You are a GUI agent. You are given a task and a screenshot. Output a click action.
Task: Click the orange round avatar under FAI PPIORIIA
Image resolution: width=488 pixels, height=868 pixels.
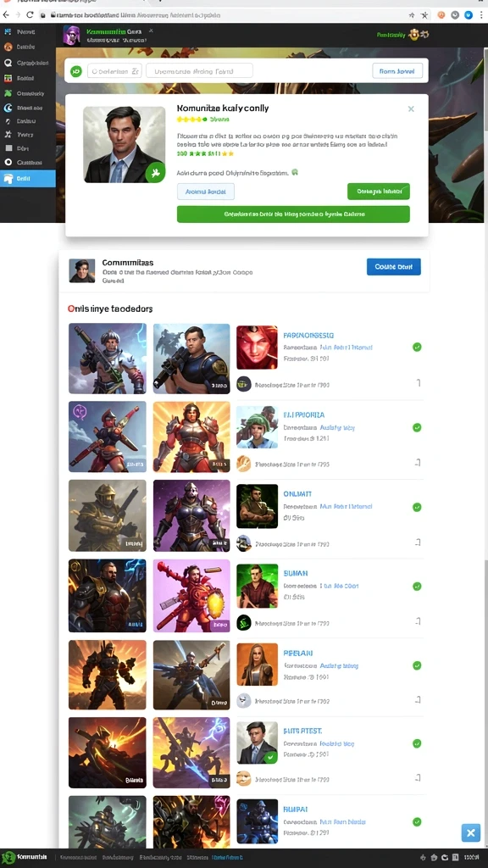(244, 464)
